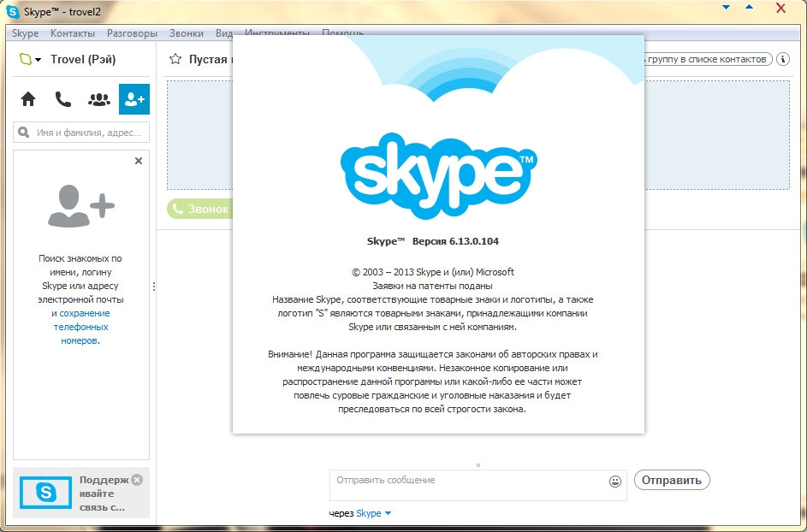Click the sidebar splitter handle dots
This screenshot has width=807, height=532.
click(154, 287)
